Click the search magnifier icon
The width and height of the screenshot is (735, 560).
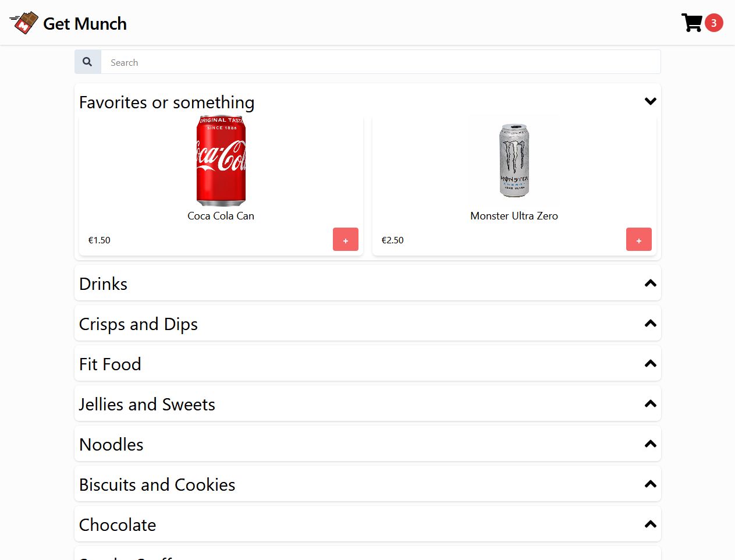click(87, 61)
